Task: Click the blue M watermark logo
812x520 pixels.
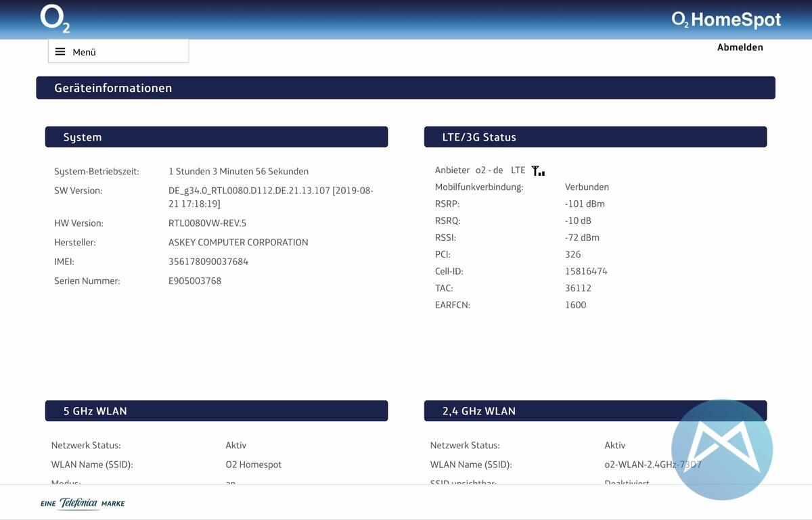Action: coord(721,450)
